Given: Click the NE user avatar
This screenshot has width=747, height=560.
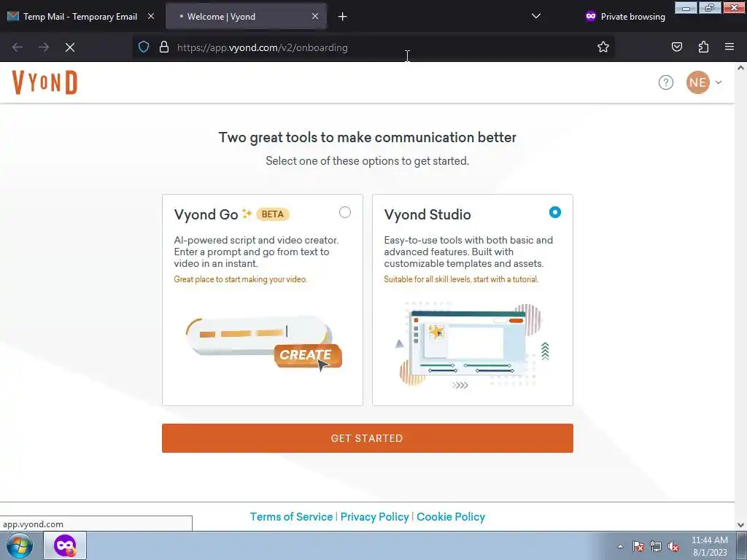Looking at the screenshot, I should coord(697,82).
